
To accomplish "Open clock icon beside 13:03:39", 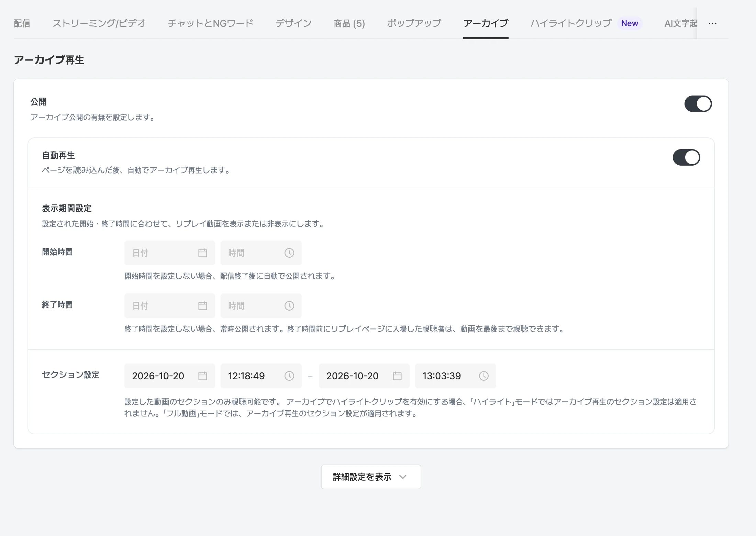I will pyautogui.click(x=484, y=376).
